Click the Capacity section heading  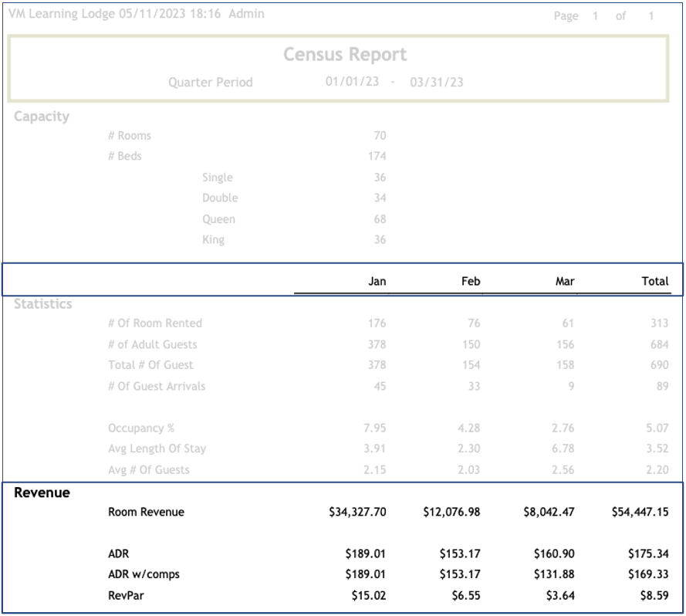click(42, 117)
